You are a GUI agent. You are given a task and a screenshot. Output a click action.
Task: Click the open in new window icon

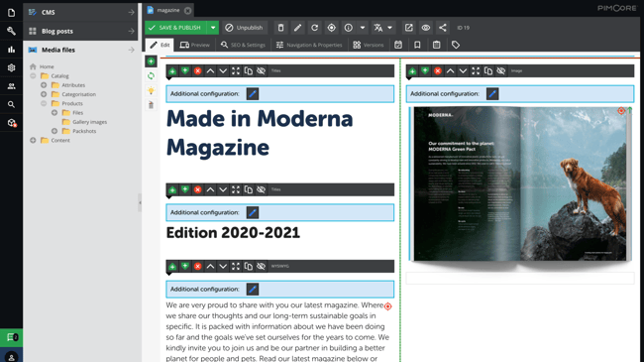pos(408,28)
